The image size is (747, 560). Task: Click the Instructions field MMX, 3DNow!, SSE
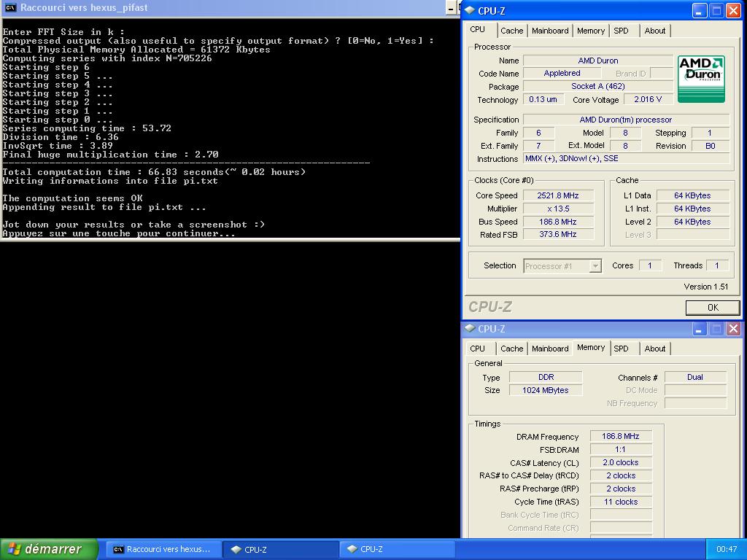pos(626,158)
